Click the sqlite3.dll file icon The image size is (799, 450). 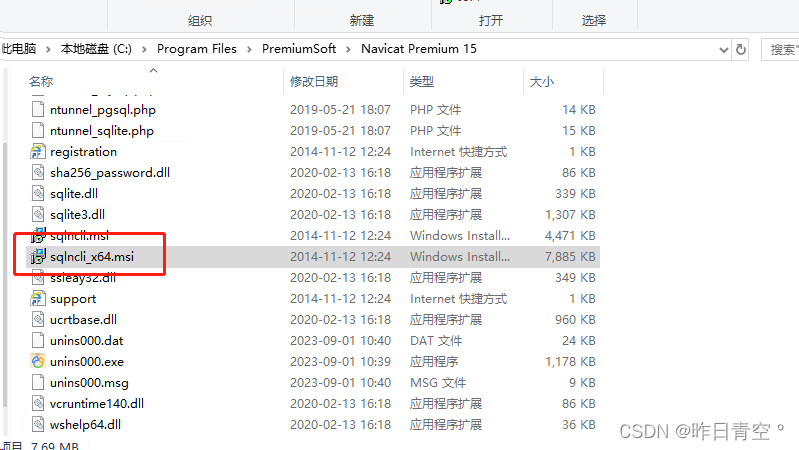click(x=38, y=215)
